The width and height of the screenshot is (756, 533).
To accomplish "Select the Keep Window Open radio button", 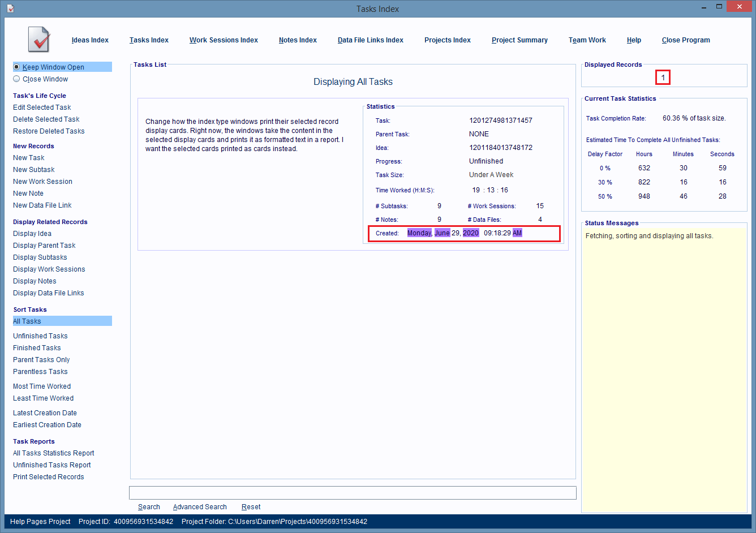I will click(x=16, y=67).
